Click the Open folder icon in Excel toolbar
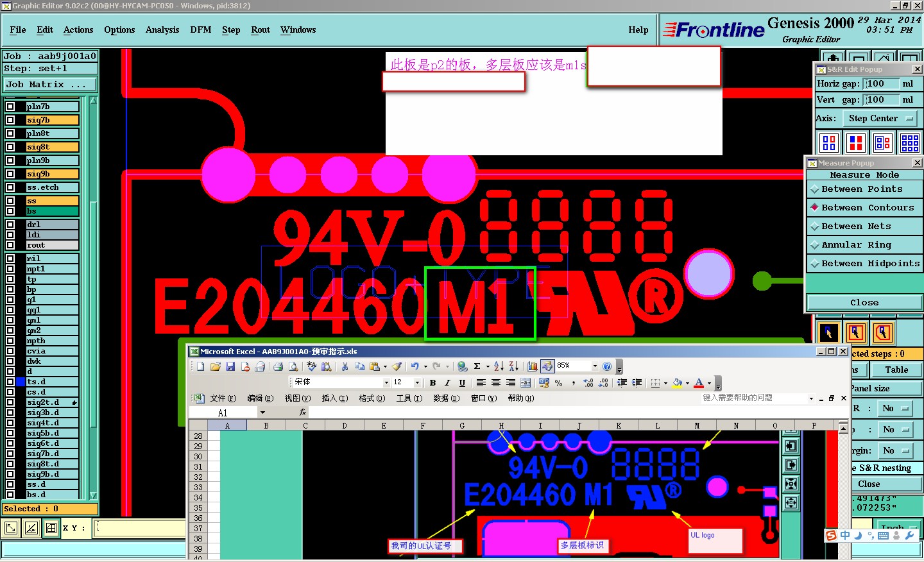Screen dimensions: 924x562 click(216, 366)
